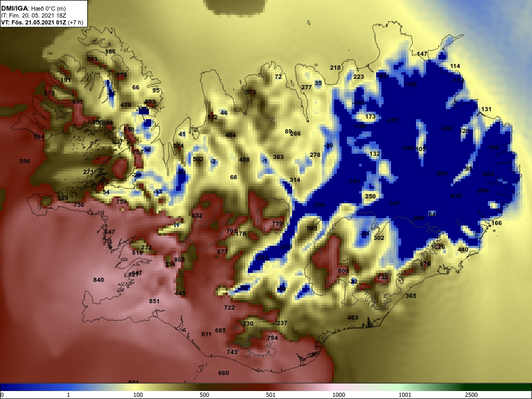Click the map value 191

pyautogui.click(x=65, y=80)
